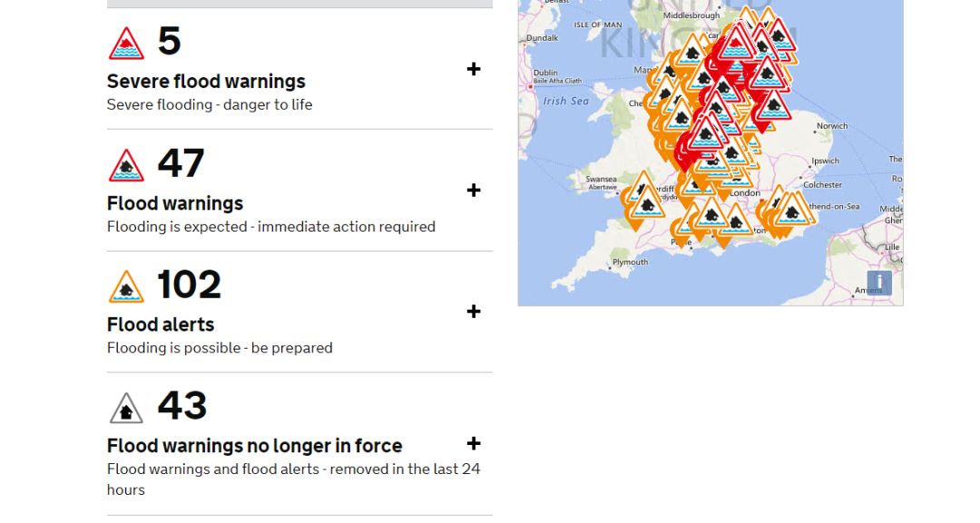
Task: Click the London label on the map
Action: 745,192
